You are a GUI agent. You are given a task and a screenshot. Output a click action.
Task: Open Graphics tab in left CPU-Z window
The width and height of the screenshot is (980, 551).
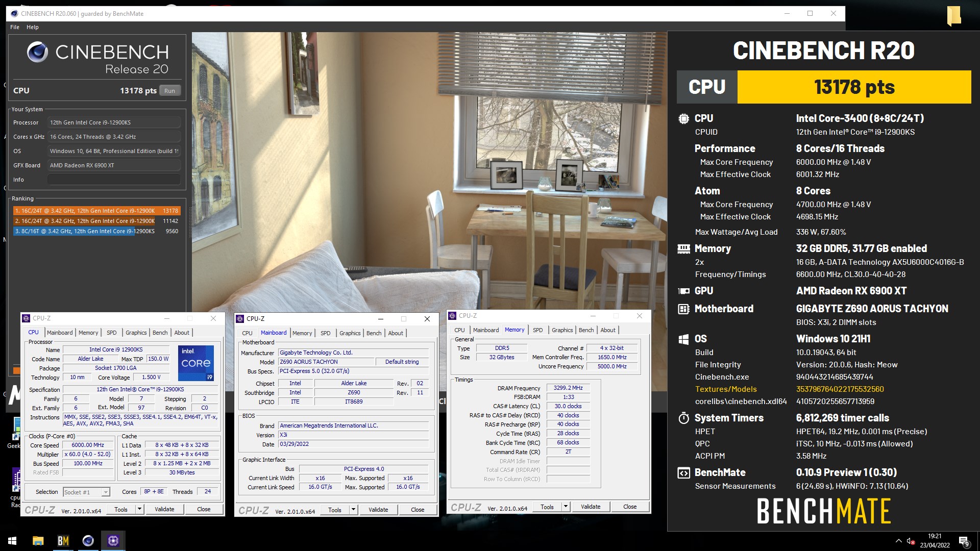click(136, 333)
